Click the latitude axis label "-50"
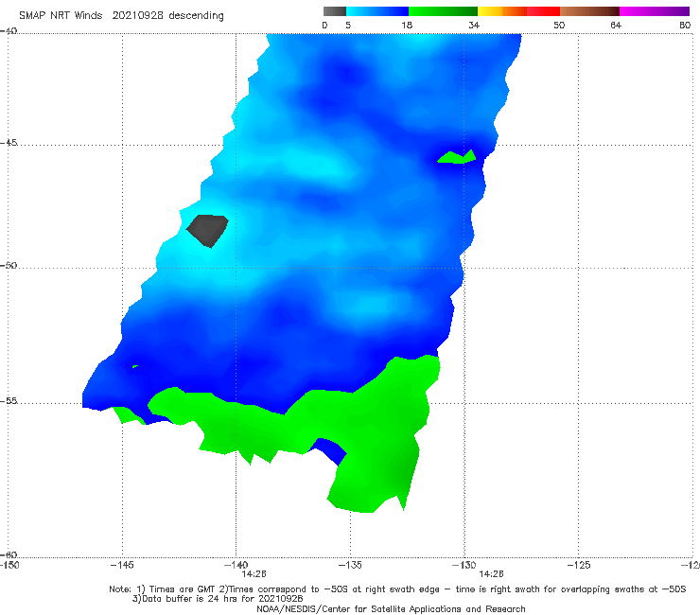The width and height of the screenshot is (700, 615). click(x=9, y=265)
